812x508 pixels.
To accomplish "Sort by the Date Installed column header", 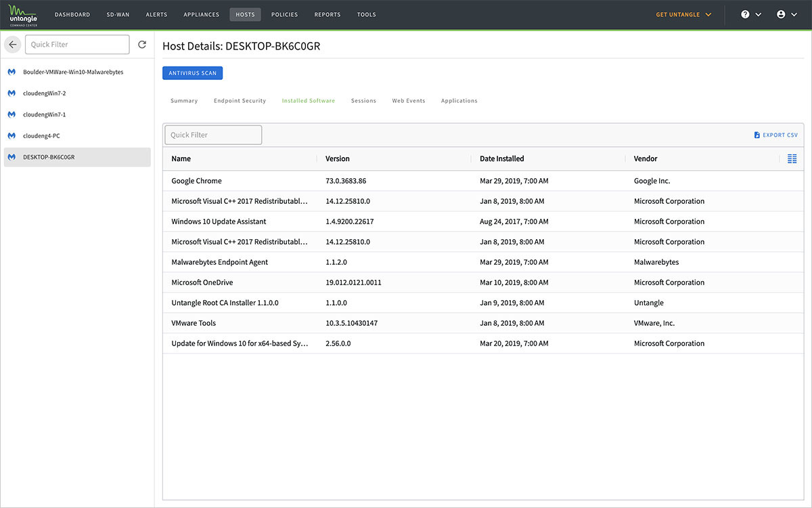I will click(502, 158).
